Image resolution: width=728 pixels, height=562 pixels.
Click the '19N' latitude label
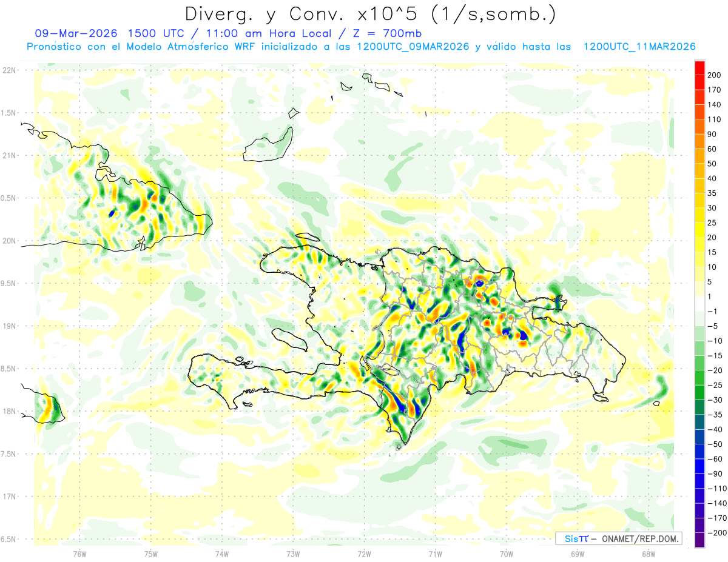[8, 326]
